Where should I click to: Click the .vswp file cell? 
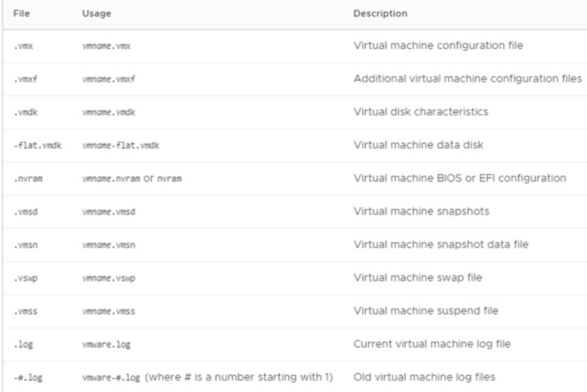point(25,278)
